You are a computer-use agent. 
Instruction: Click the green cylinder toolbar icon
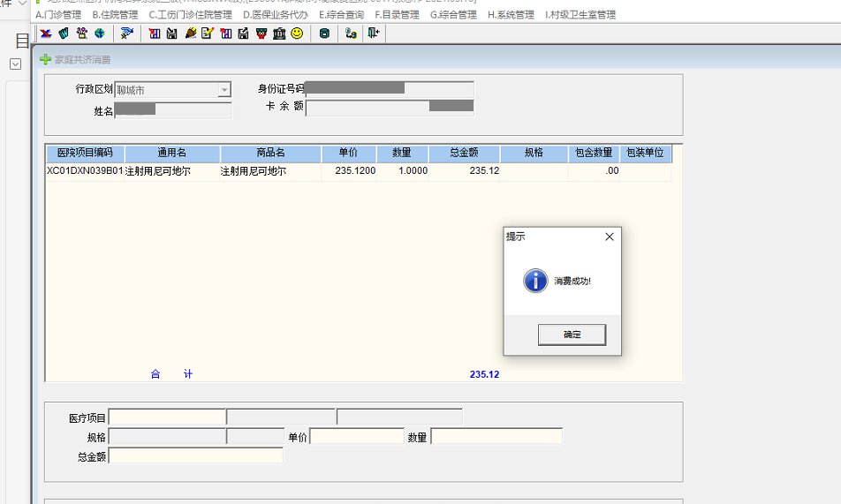[x=324, y=34]
